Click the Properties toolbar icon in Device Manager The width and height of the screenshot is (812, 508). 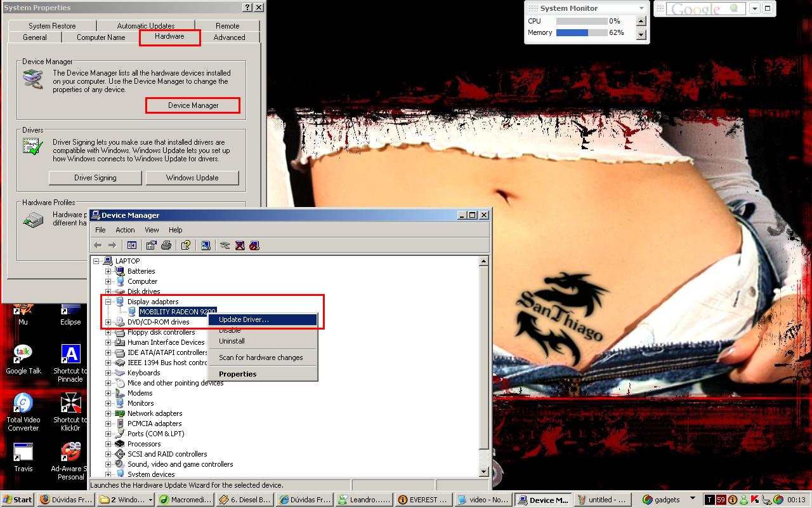point(151,245)
